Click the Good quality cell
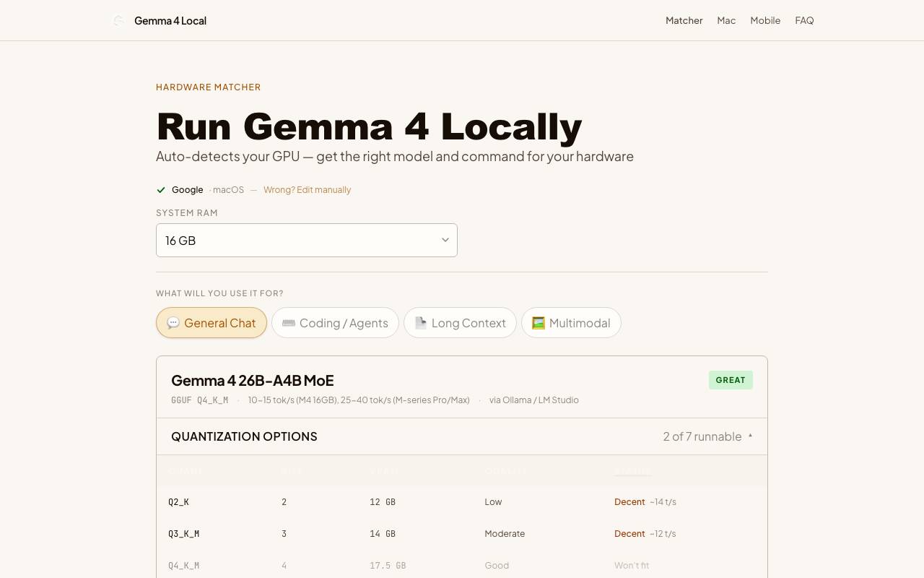 click(x=497, y=566)
